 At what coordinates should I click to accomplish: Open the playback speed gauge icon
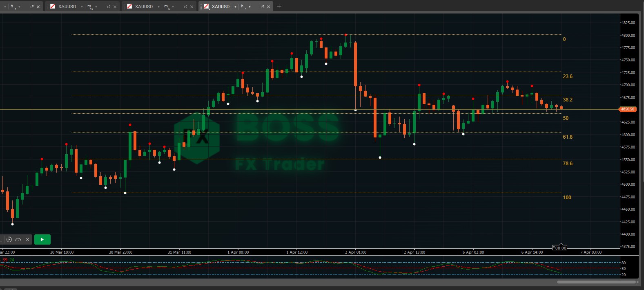pyautogui.click(x=18, y=239)
